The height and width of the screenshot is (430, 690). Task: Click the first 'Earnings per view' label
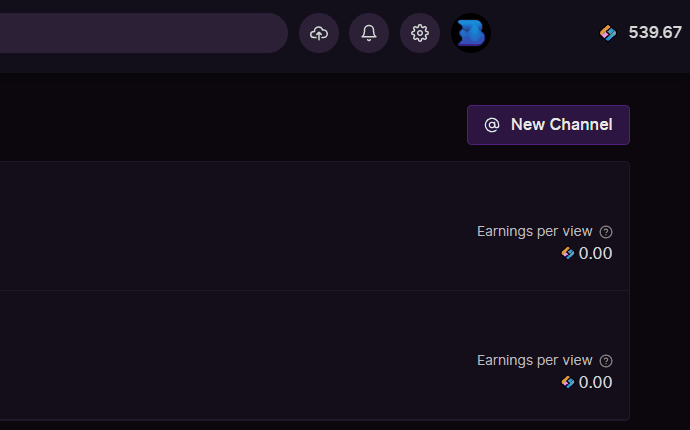click(x=535, y=232)
